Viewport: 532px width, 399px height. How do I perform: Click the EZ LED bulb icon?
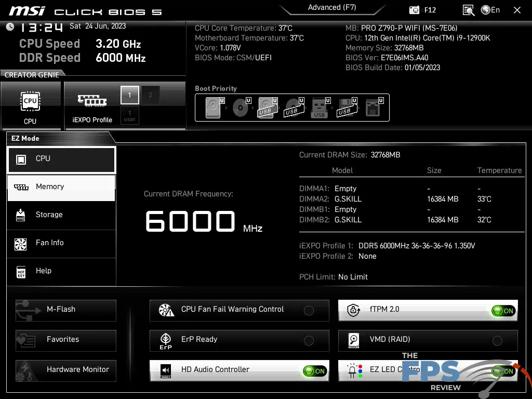coord(355,370)
